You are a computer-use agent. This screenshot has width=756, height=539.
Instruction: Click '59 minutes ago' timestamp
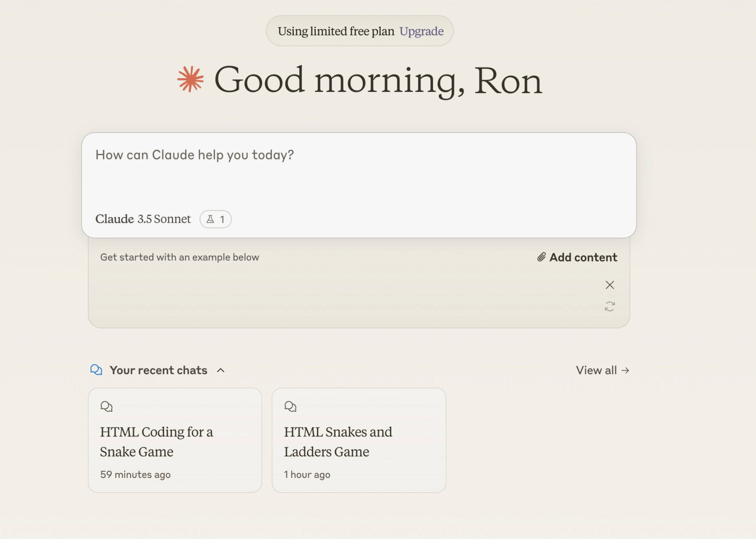tap(135, 474)
